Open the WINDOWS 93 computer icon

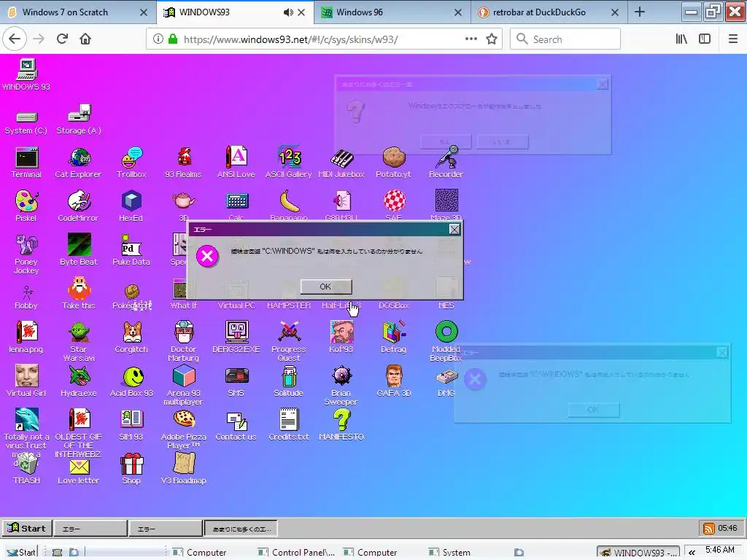pyautogui.click(x=27, y=75)
